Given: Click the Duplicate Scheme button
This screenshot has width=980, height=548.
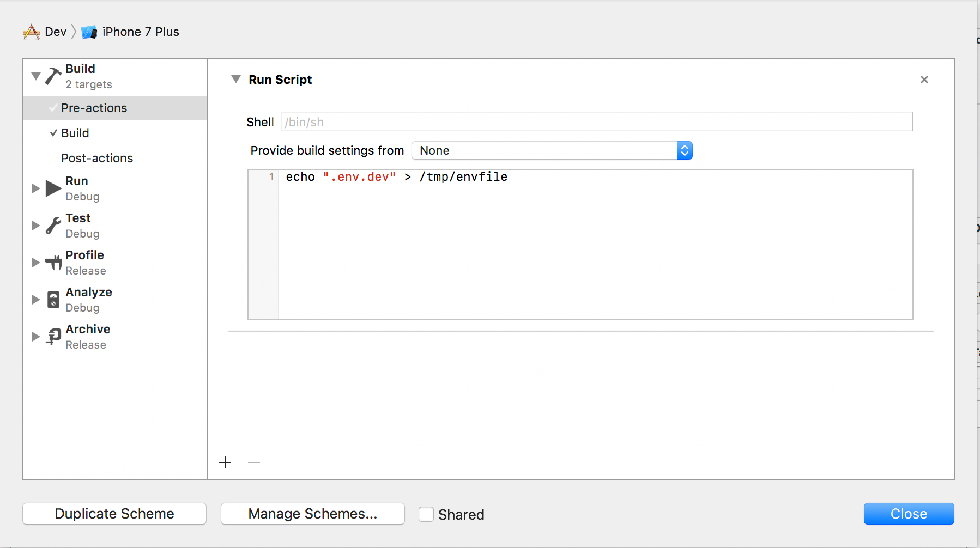Looking at the screenshot, I should click(114, 513).
